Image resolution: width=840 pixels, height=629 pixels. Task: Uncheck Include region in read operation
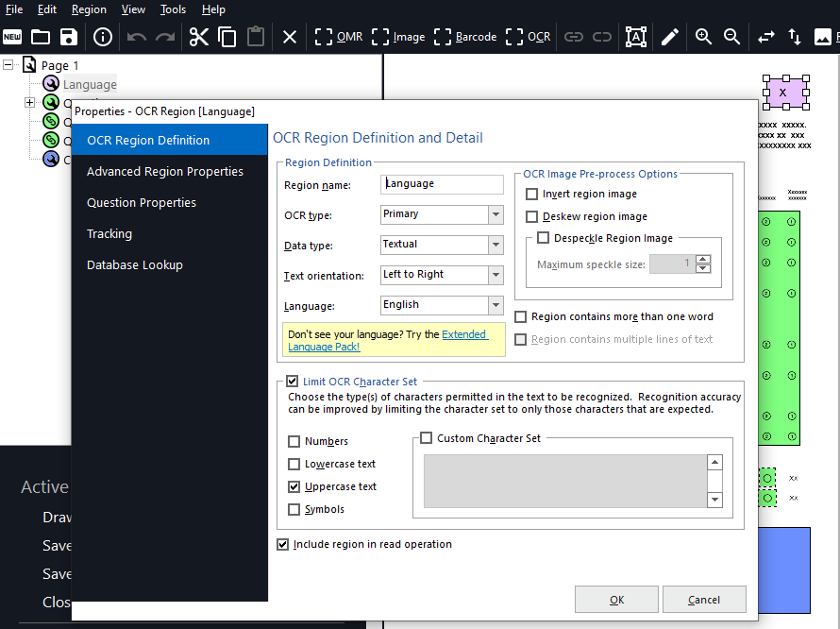pyautogui.click(x=282, y=544)
